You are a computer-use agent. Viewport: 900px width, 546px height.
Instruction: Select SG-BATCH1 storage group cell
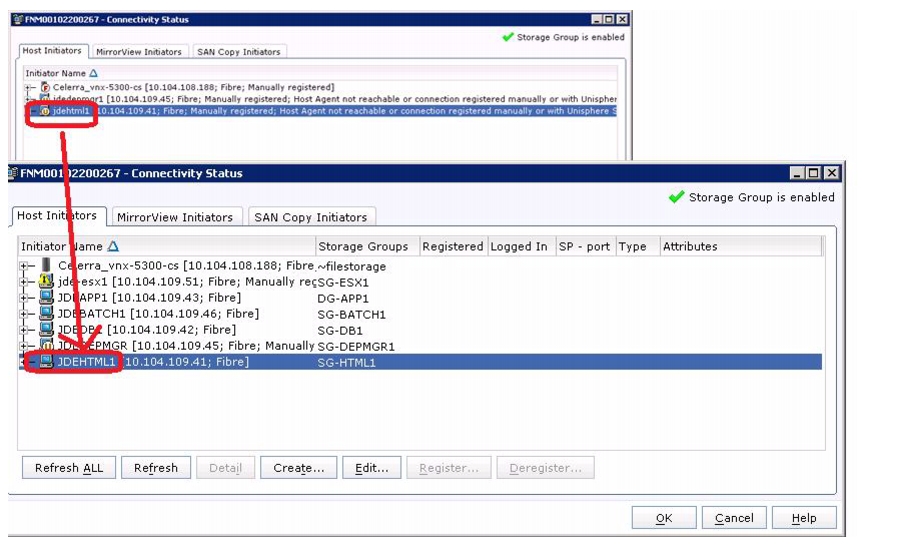(x=351, y=315)
